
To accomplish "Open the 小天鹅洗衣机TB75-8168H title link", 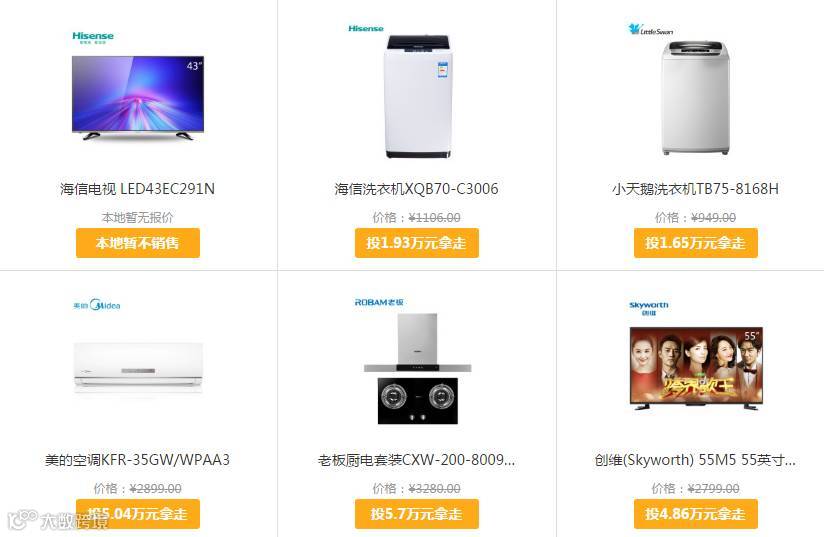I will coord(695,189).
